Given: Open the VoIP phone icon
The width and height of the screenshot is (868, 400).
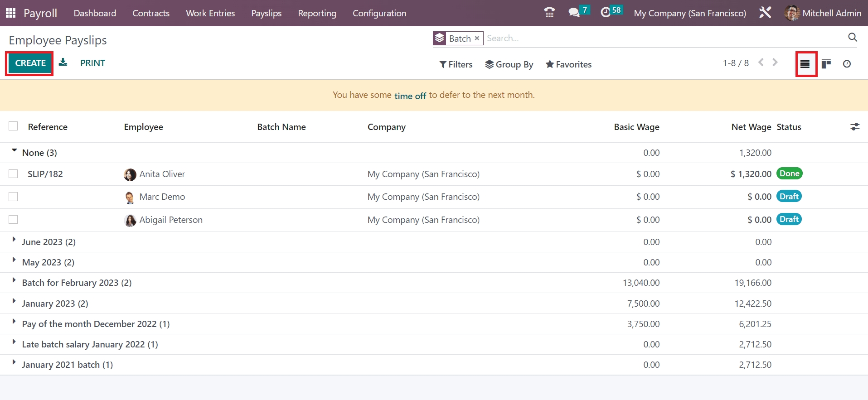Looking at the screenshot, I should coord(549,13).
